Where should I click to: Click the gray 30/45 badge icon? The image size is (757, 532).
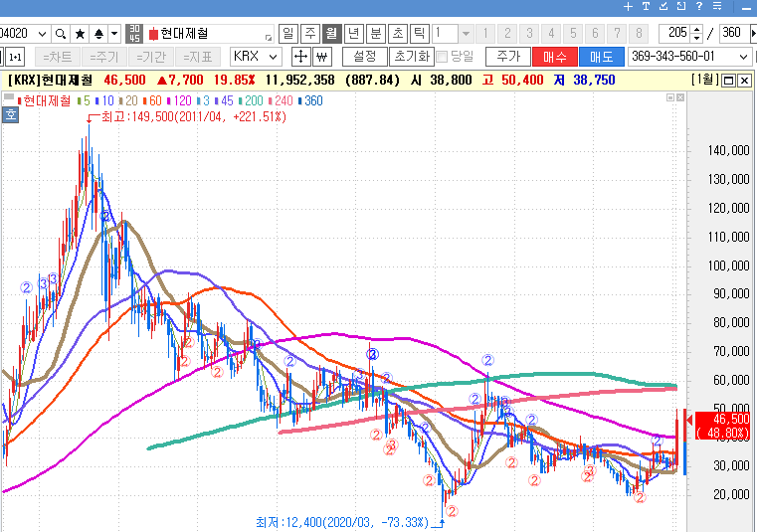[x=134, y=34]
